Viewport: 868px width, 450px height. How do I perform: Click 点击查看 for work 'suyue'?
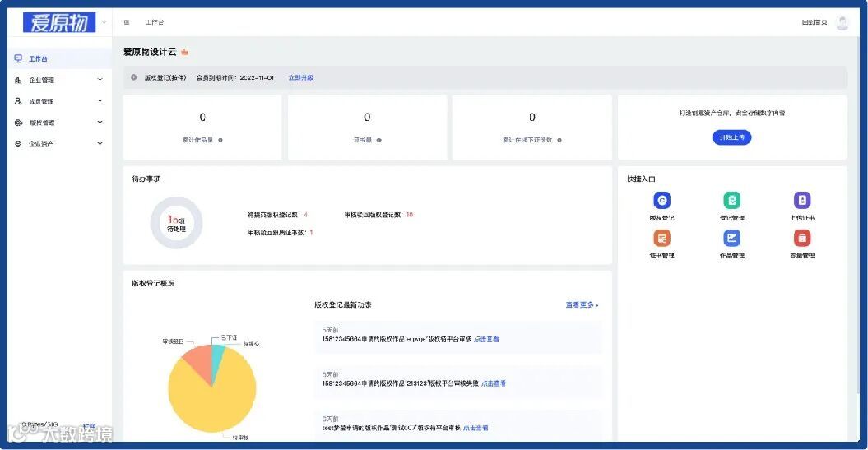(486, 339)
